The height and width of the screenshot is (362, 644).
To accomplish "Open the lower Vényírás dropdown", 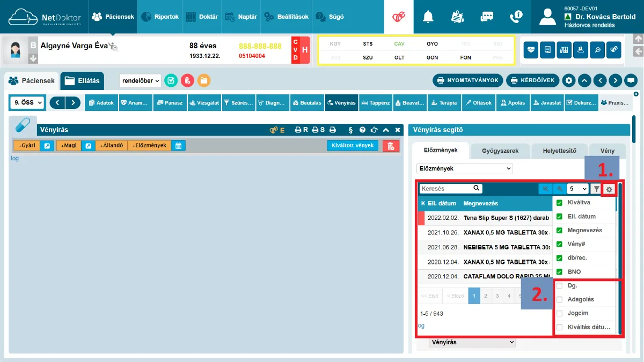I will [472, 342].
